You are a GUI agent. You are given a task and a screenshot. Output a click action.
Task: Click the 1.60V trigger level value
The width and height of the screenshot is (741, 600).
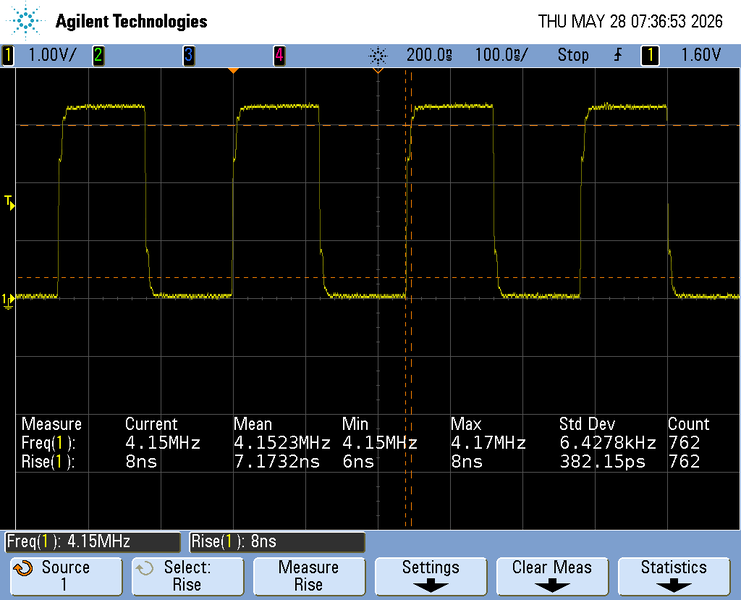pyautogui.click(x=701, y=55)
